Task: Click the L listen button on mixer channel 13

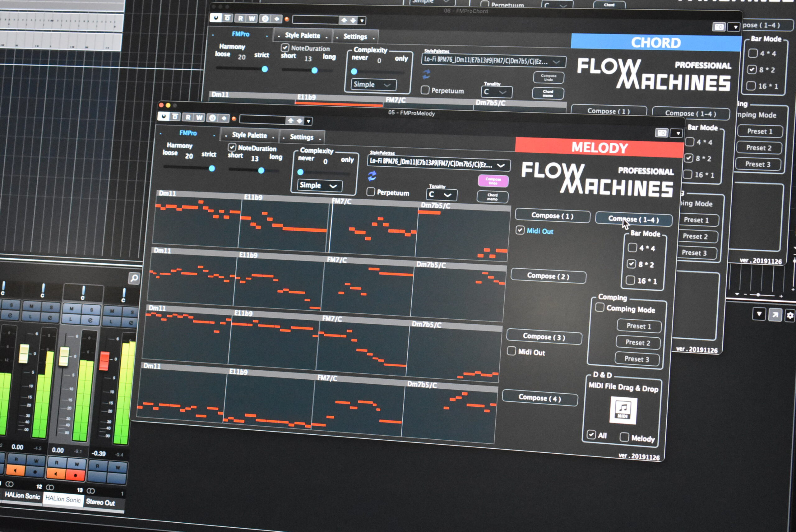Action: click(70, 319)
